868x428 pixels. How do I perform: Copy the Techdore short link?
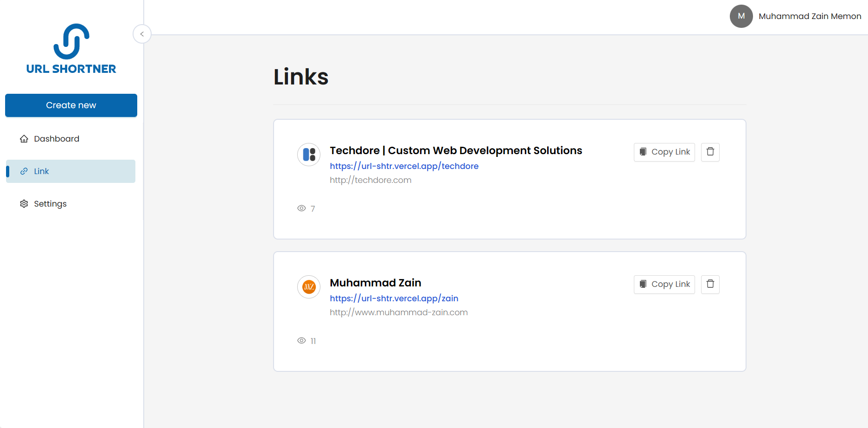point(664,152)
